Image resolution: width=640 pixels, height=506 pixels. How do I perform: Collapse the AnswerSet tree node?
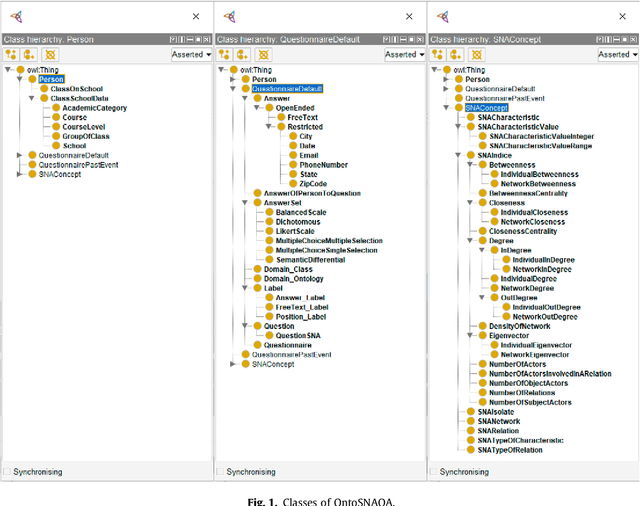point(244,203)
